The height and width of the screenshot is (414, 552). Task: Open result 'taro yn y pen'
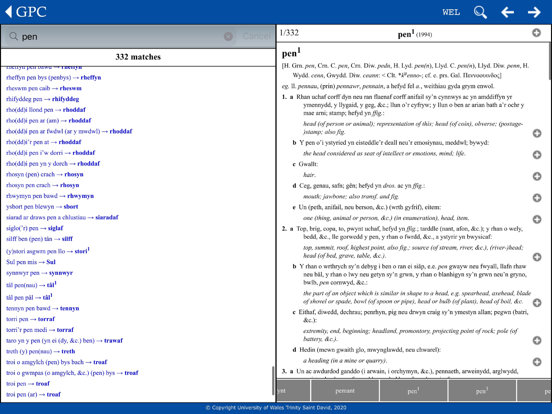(x=64, y=340)
